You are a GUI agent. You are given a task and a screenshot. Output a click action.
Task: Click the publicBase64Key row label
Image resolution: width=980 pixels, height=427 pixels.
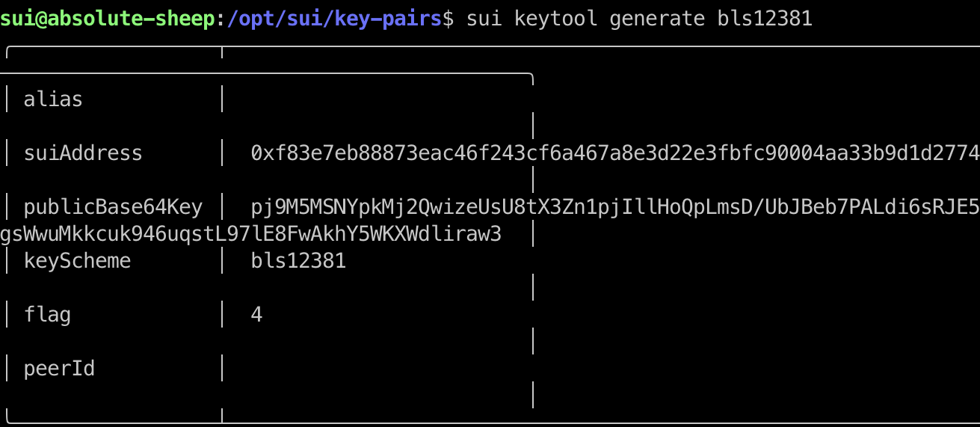(113, 207)
